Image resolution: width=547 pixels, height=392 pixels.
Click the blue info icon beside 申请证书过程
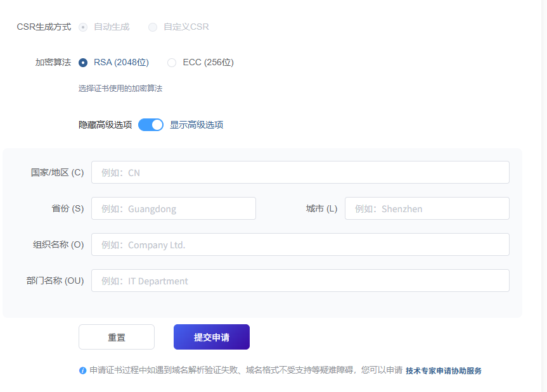coord(82,370)
